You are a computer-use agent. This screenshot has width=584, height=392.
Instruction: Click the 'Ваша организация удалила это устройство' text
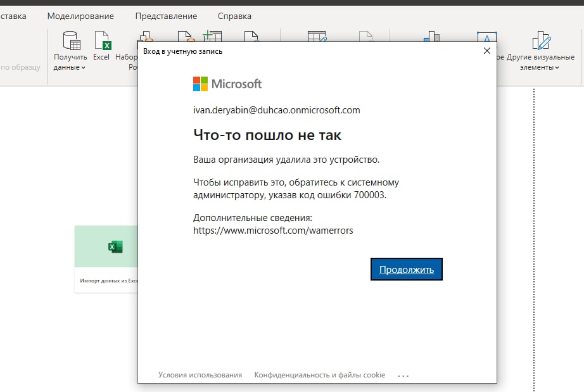286,160
